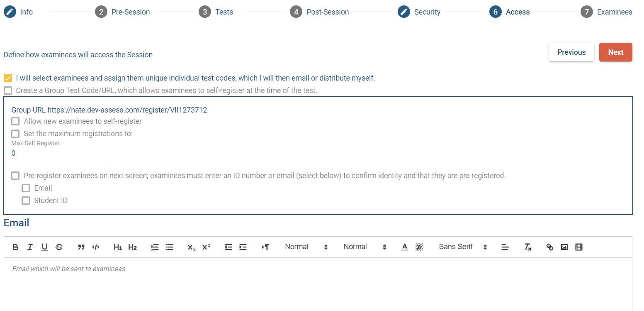The width and height of the screenshot is (644, 311).
Task: Click the Next button
Action: pyautogui.click(x=615, y=52)
